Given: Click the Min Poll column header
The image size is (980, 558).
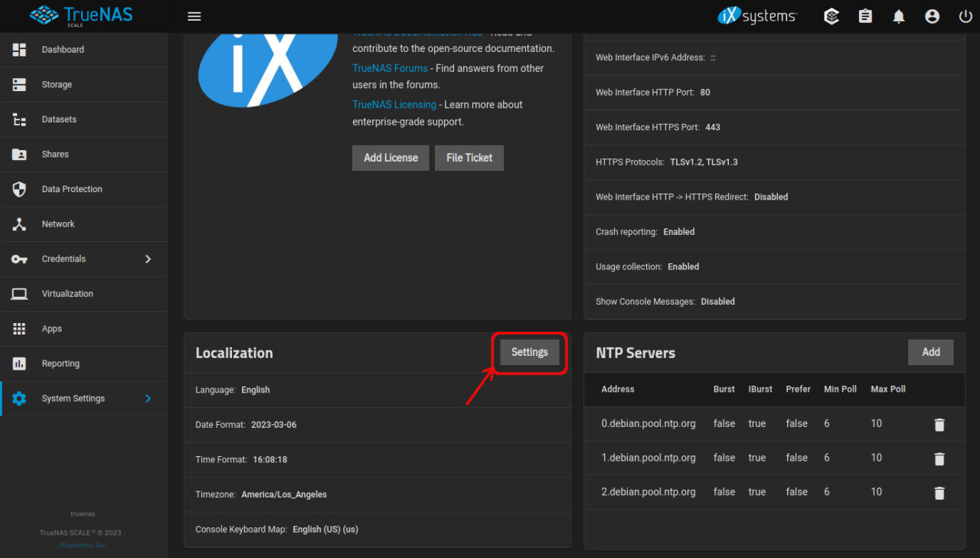Looking at the screenshot, I should pos(840,389).
